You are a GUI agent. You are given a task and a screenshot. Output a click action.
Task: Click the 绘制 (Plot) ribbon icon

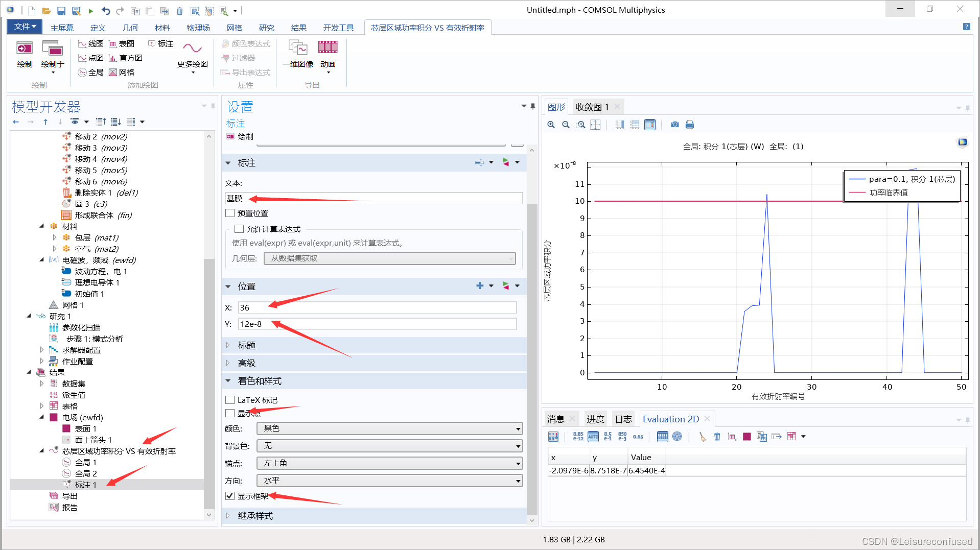pos(25,54)
